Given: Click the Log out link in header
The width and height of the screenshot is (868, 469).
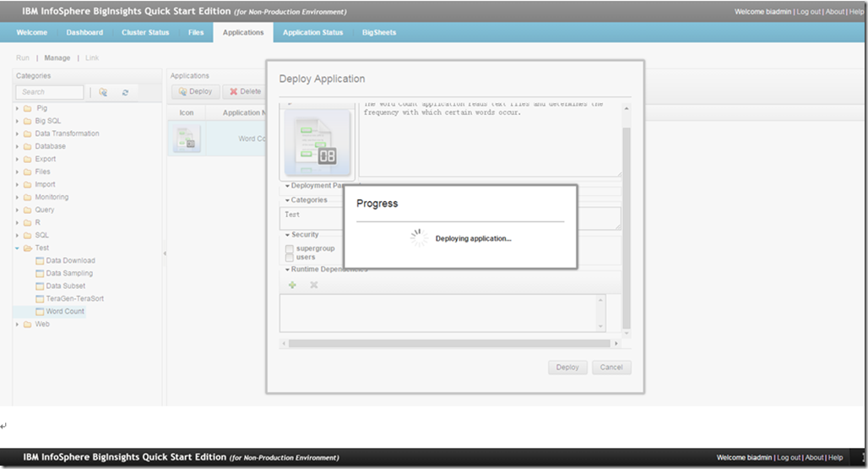Looking at the screenshot, I should (808, 12).
